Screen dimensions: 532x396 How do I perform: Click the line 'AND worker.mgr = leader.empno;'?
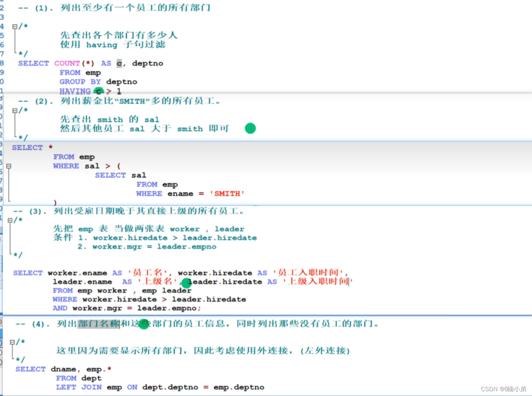pos(127,308)
